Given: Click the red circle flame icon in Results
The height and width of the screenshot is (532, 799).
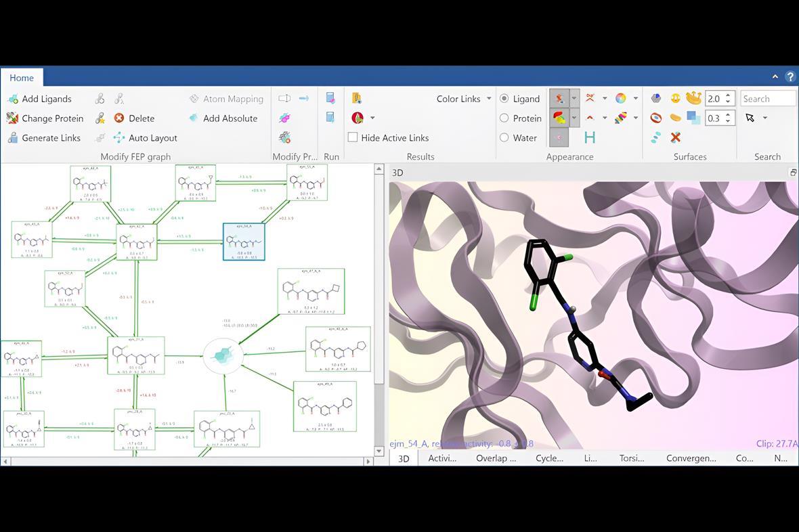Looking at the screenshot, I should [x=358, y=118].
